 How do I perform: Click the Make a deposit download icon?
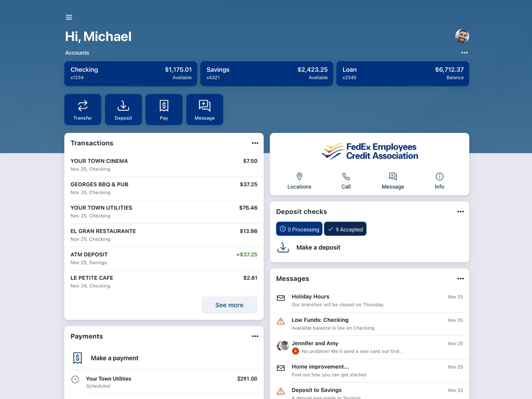(283, 247)
